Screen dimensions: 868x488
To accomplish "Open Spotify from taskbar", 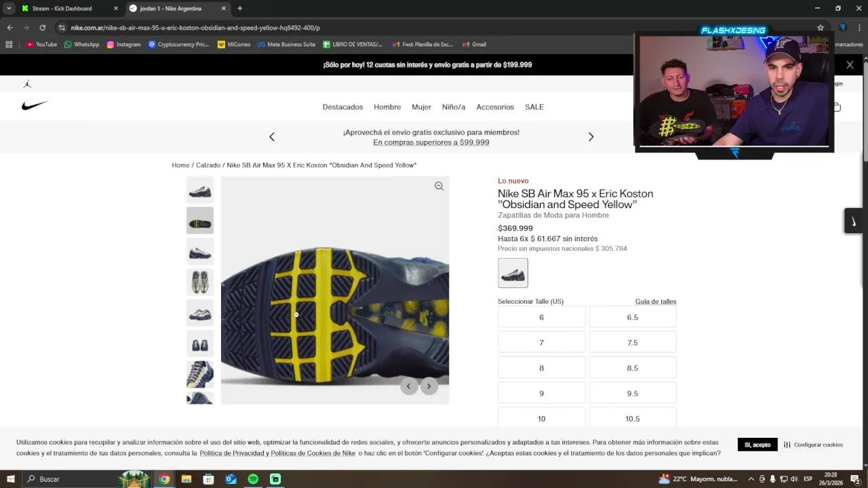I will pos(253,479).
